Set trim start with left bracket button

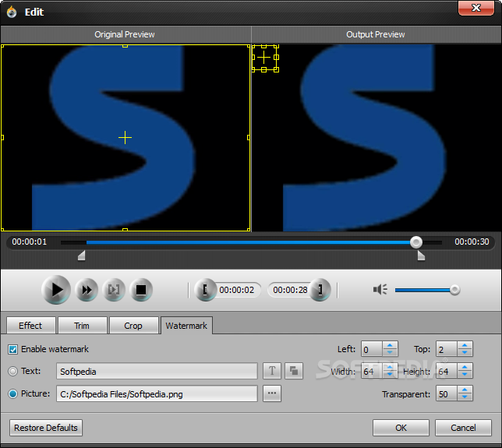click(206, 290)
